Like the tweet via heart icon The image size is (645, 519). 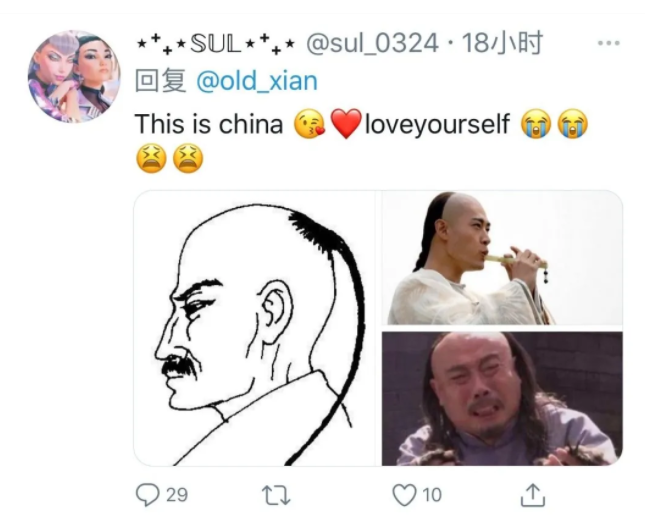[x=404, y=495]
